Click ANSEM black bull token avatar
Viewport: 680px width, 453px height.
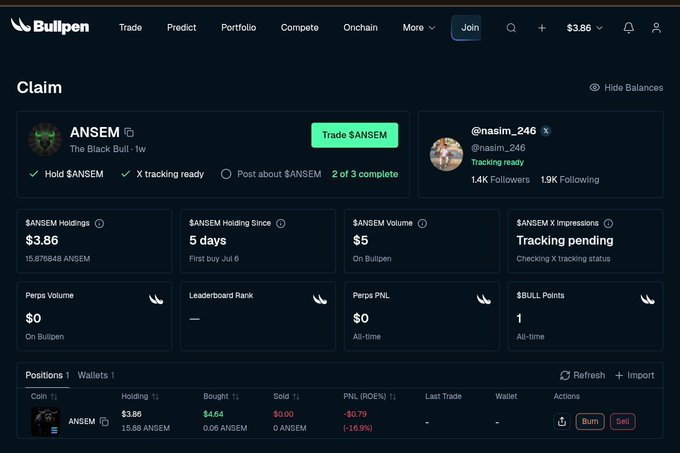45,139
